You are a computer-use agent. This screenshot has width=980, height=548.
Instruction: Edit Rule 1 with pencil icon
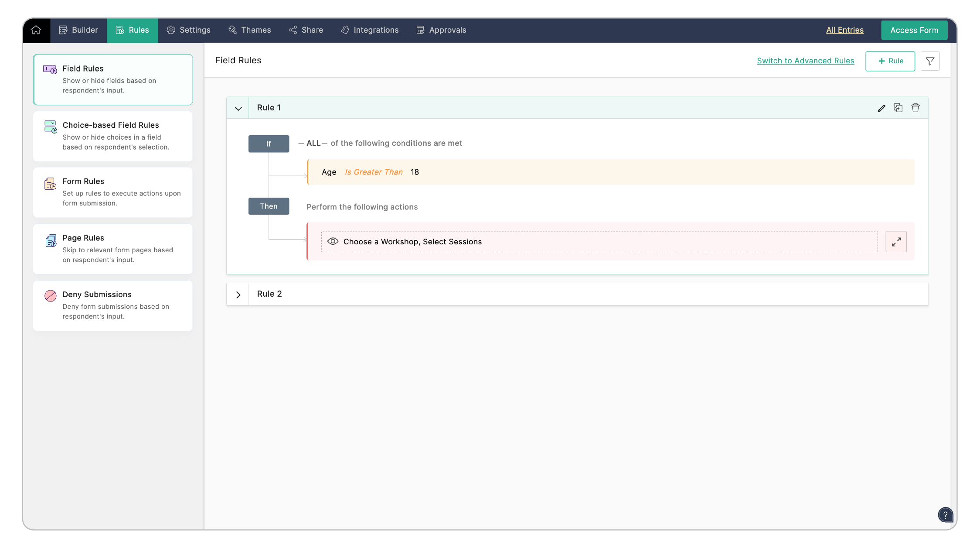point(881,108)
